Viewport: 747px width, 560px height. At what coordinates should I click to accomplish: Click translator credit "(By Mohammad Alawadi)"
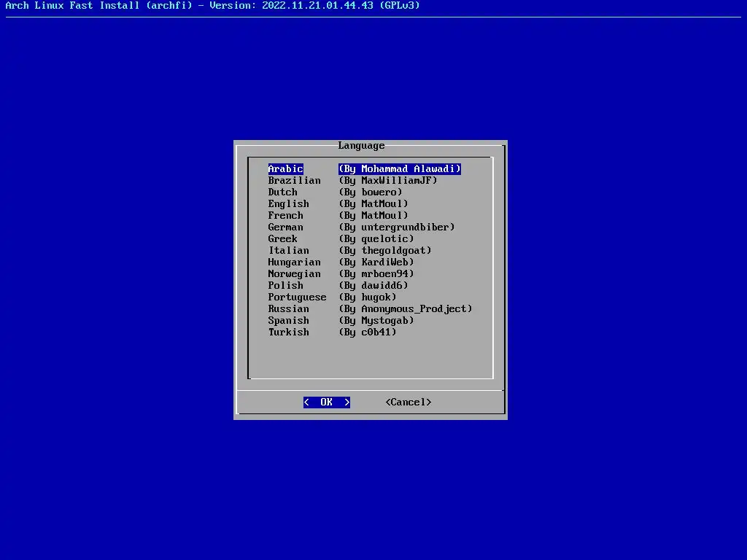coord(400,169)
